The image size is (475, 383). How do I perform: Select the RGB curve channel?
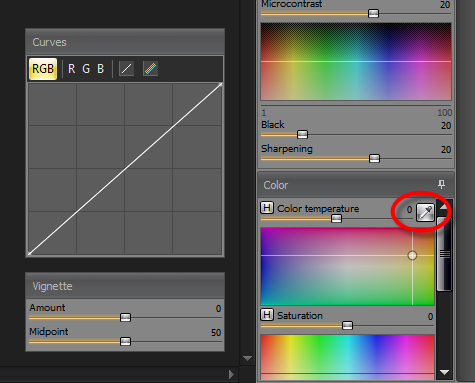43,69
